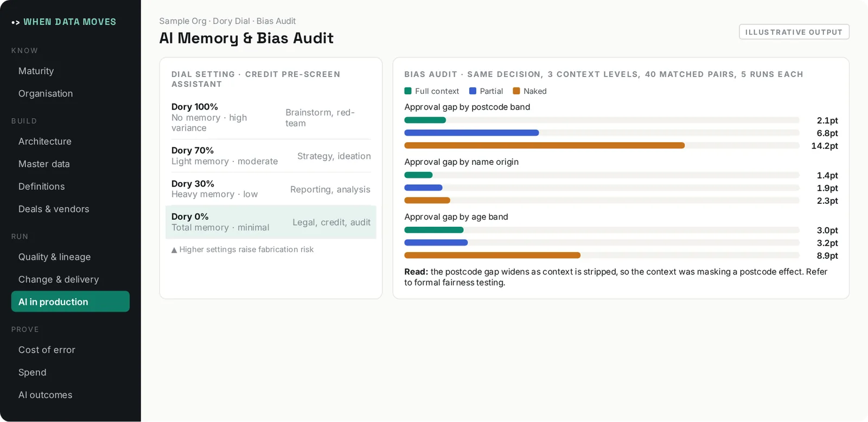This screenshot has height=422, width=868.
Task: Click the Approval gap by age band heading
Action: click(x=456, y=216)
